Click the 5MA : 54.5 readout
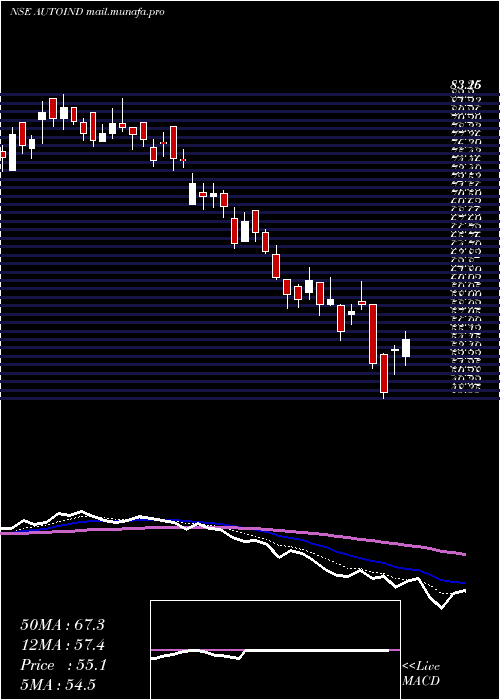 coord(58,685)
